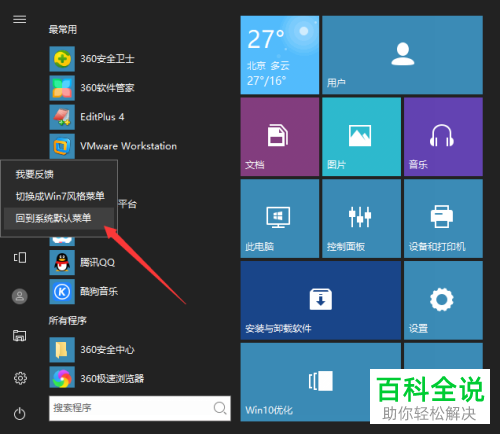Open 360安全中心 folder icon
The width and height of the screenshot is (500, 434).
click(x=62, y=349)
